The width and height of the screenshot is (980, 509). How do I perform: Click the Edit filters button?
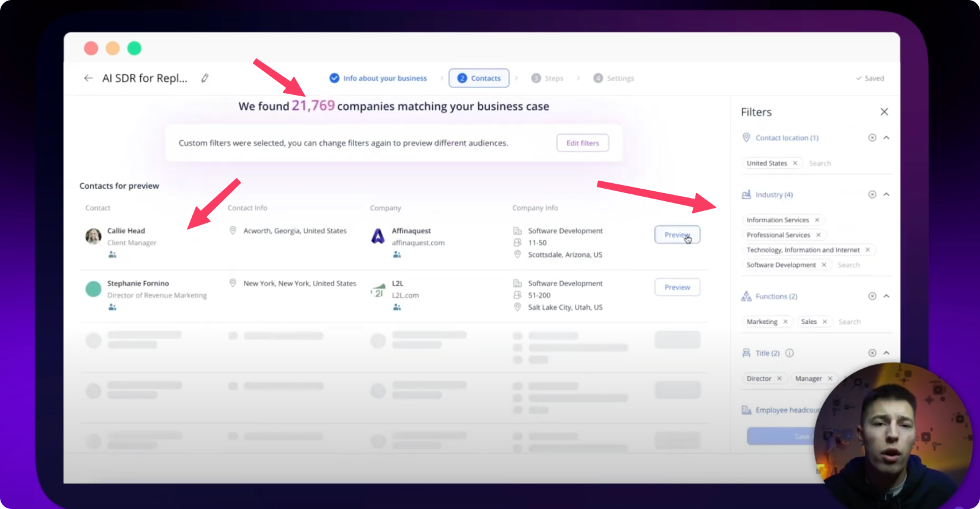[x=582, y=143]
